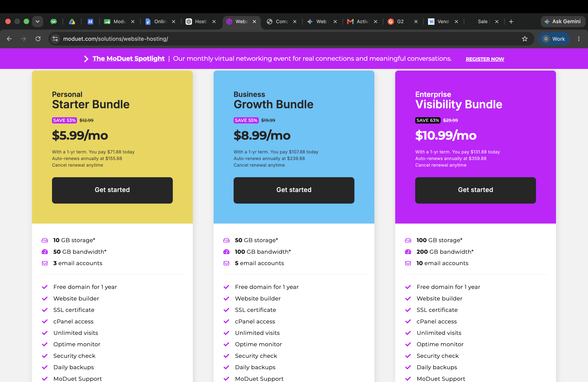588x382 pixels.
Task: Click envelope icon beside 3 email accounts
Action: click(45, 263)
